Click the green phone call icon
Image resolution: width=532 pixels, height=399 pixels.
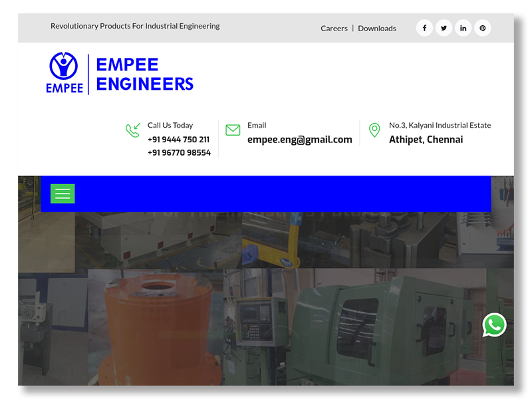pos(133,130)
